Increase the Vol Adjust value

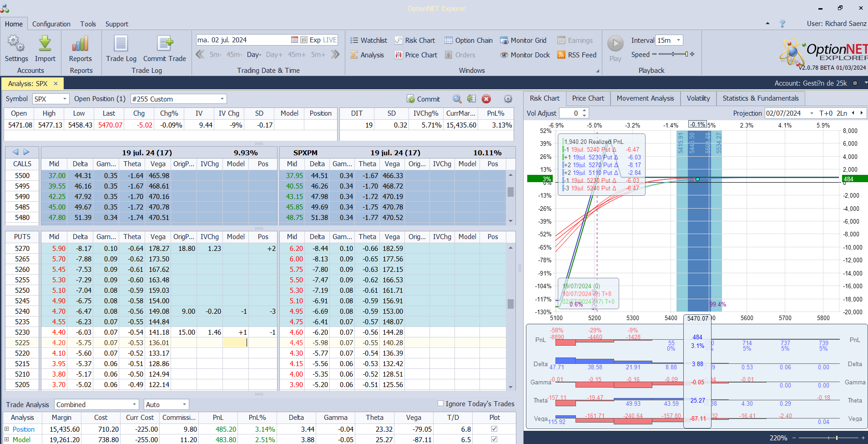pos(585,111)
